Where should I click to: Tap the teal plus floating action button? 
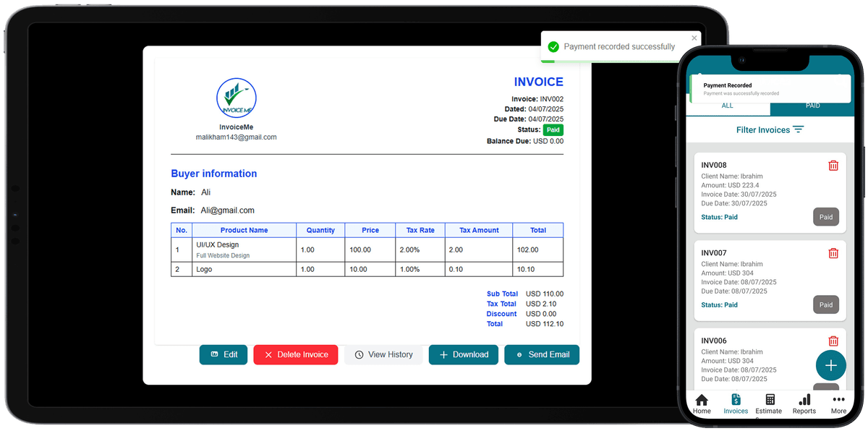[830, 365]
